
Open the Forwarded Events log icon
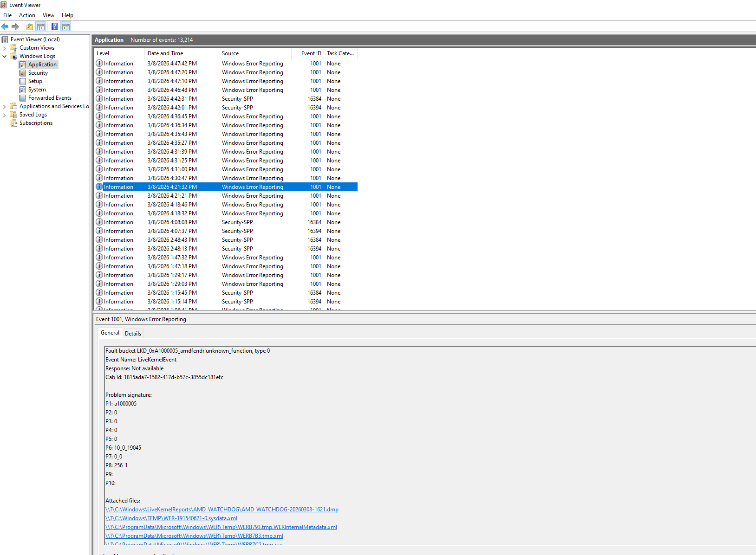pyautogui.click(x=22, y=98)
